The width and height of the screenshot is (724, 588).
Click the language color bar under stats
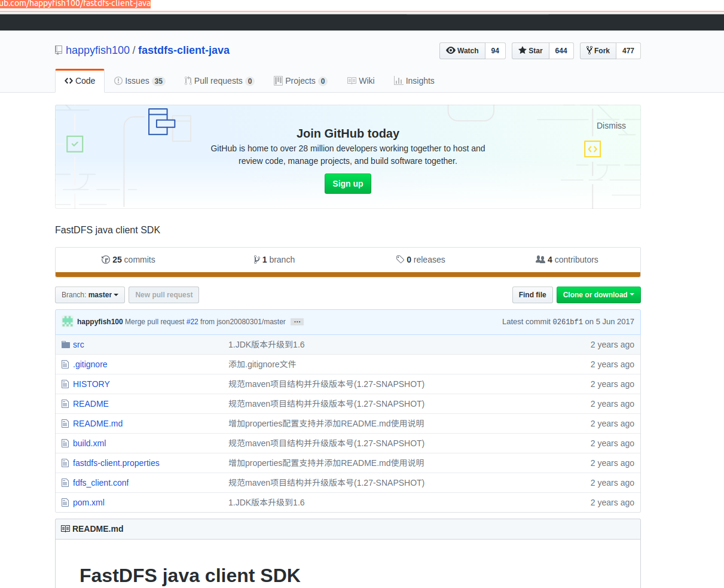[348, 275]
